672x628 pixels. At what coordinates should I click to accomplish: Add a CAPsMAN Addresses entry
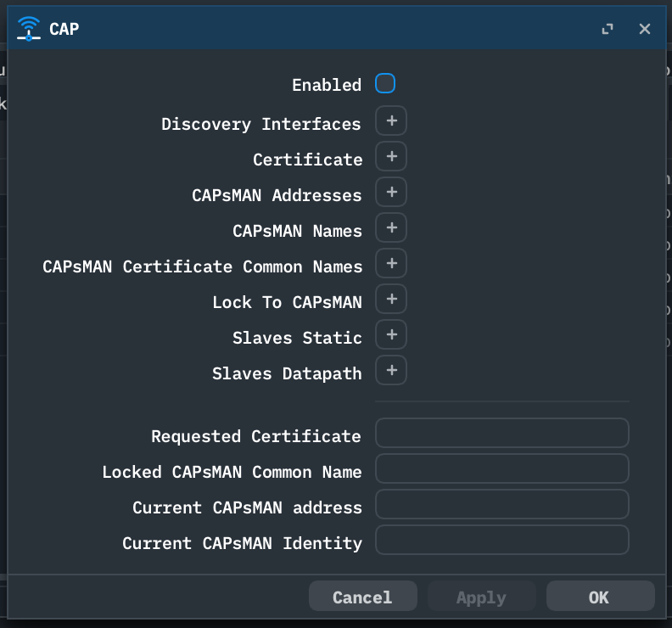pos(391,193)
